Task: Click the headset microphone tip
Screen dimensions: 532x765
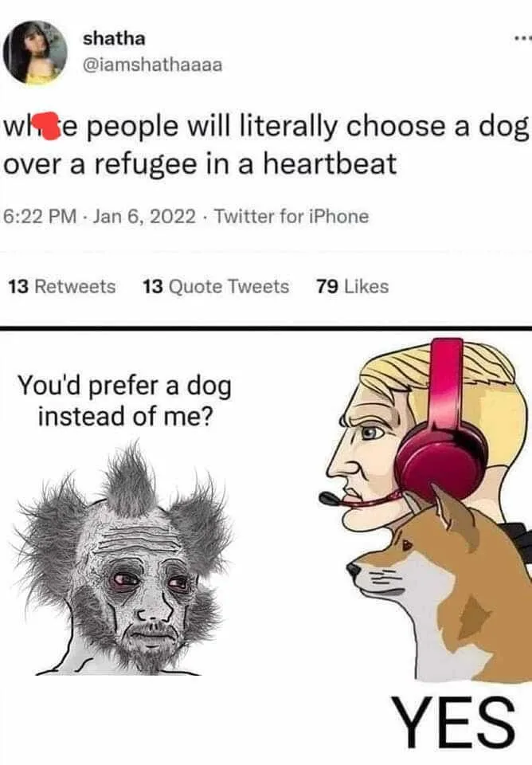Action: [329, 499]
